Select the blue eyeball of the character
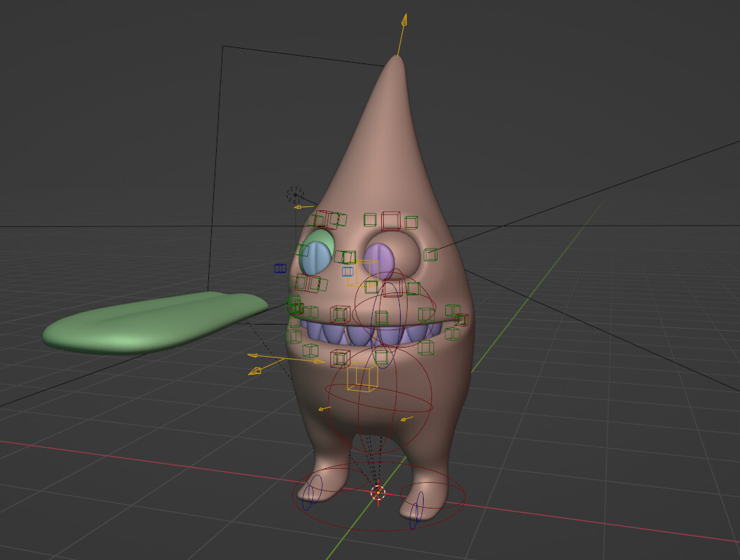Screen dimensions: 740x560 (315, 258)
